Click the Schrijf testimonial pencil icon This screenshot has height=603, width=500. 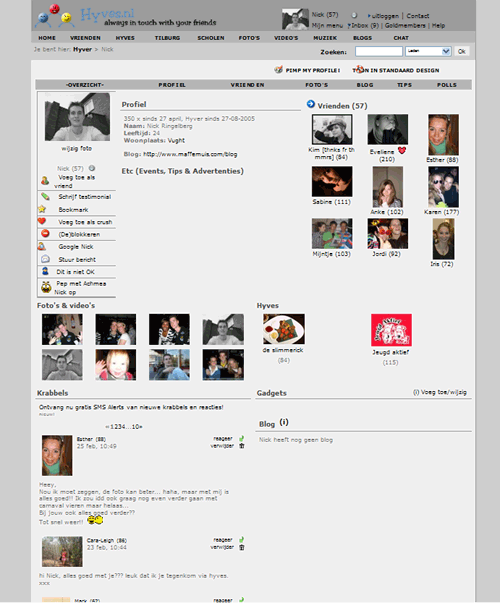coord(45,196)
